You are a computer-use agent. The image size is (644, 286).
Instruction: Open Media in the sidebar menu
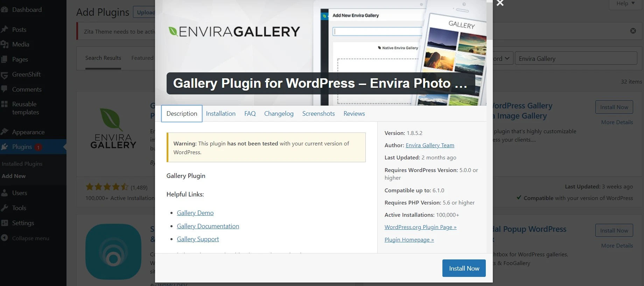(21, 44)
